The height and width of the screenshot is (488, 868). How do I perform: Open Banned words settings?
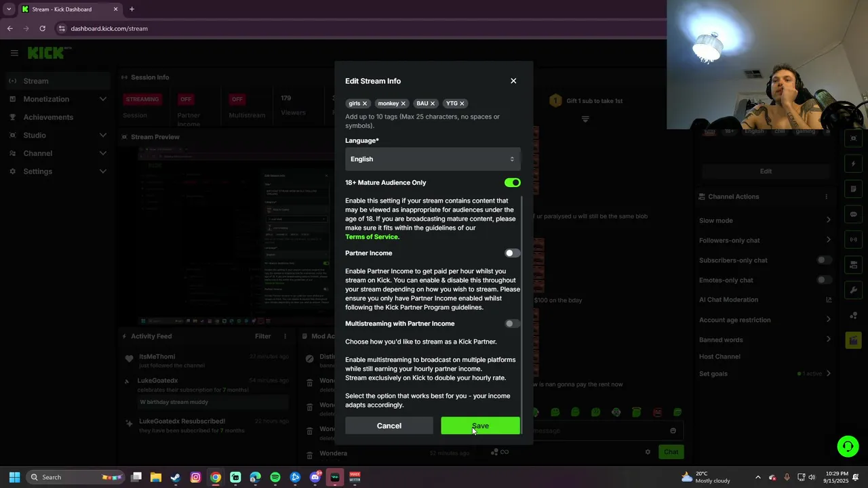click(x=765, y=340)
